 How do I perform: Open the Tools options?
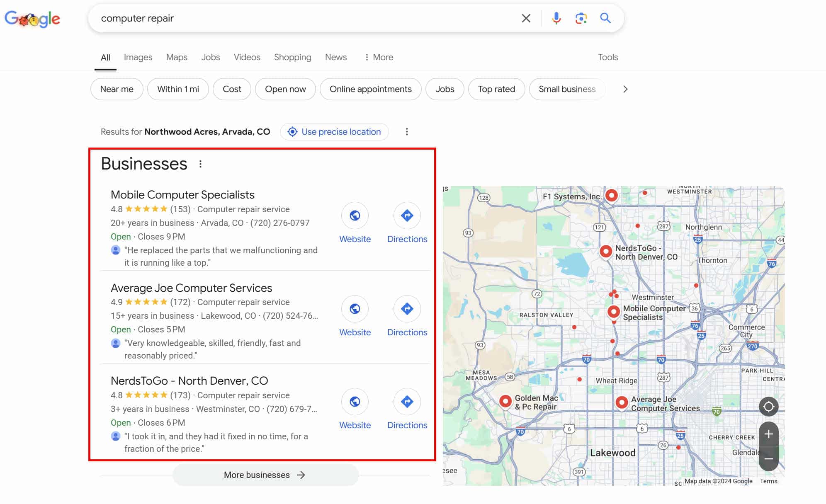[x=608, y=57]
